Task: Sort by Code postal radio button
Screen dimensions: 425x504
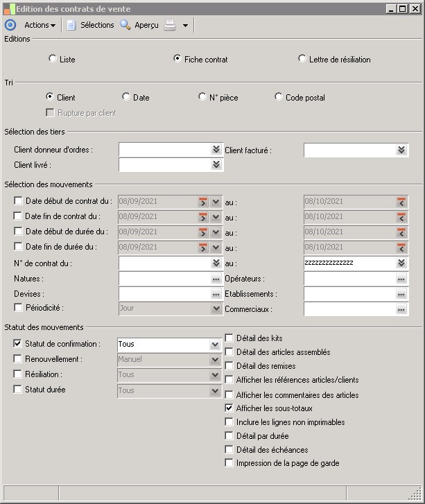Action: (x=279, y=97)
